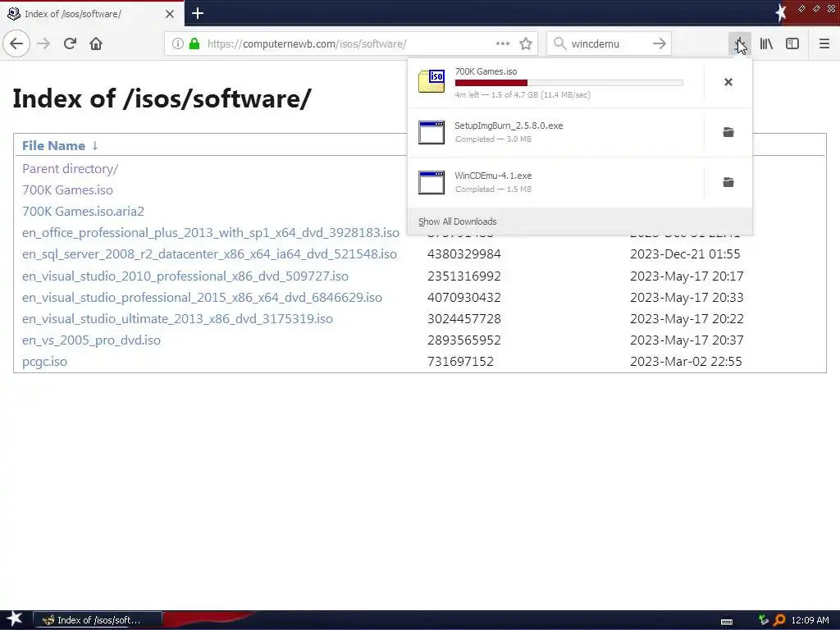Show the sidebars panel
The width and height of the screenshot is (840, 630).
click(792, 43)
